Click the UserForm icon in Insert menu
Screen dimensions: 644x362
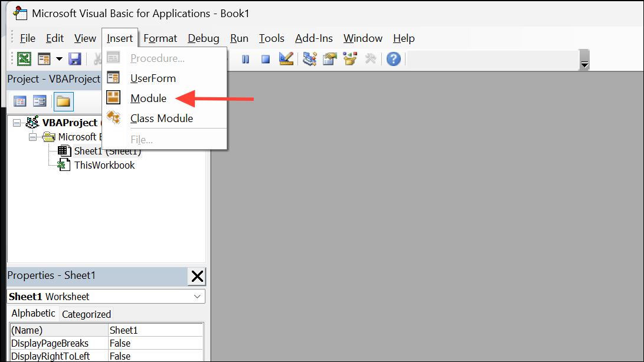pos(113,78)
